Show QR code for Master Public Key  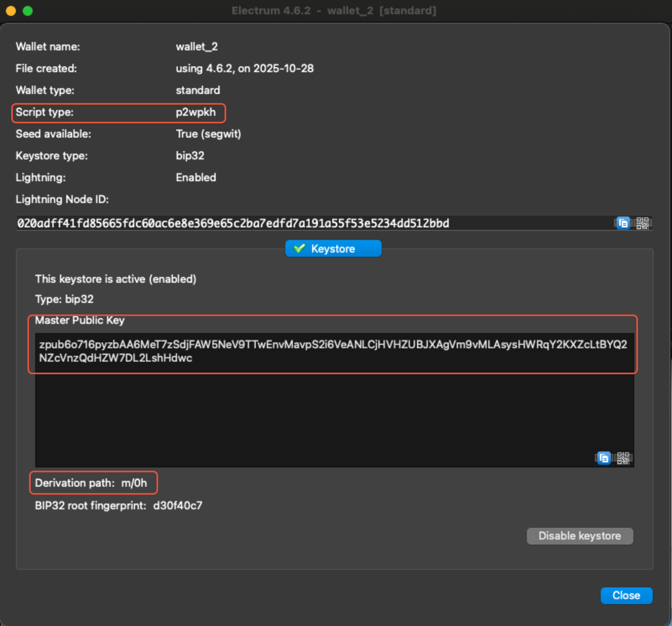point(623,458)
